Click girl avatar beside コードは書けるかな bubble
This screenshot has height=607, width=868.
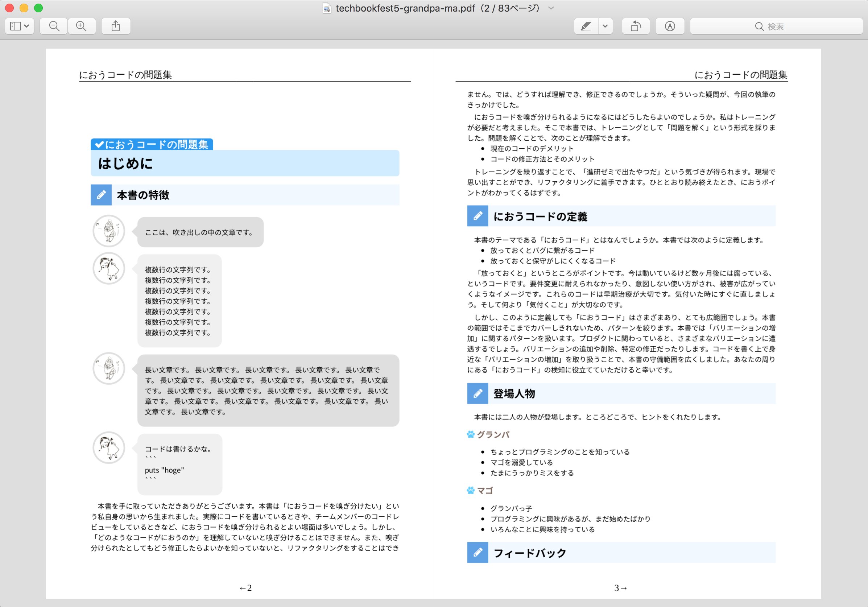coord(109,448)
